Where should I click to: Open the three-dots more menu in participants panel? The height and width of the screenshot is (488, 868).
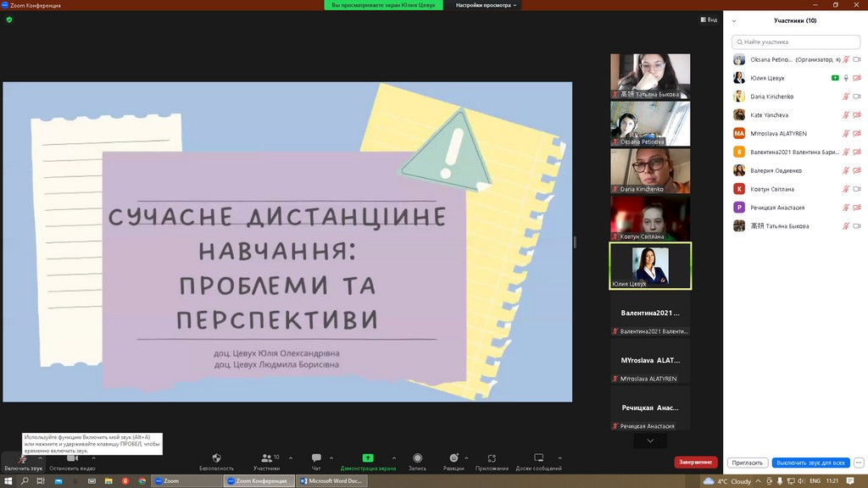859,463
